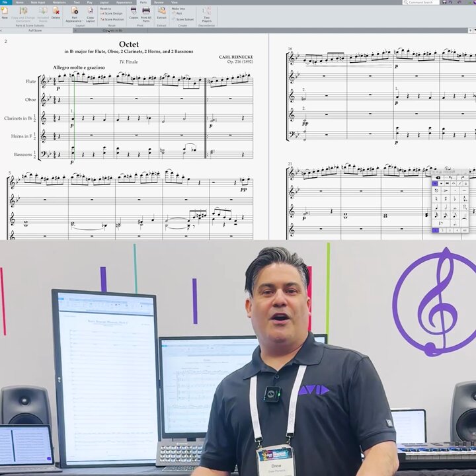This screenshot has width=476, height=476.
Task: Make selection into a Score Subset
Action: pos(182,19)
